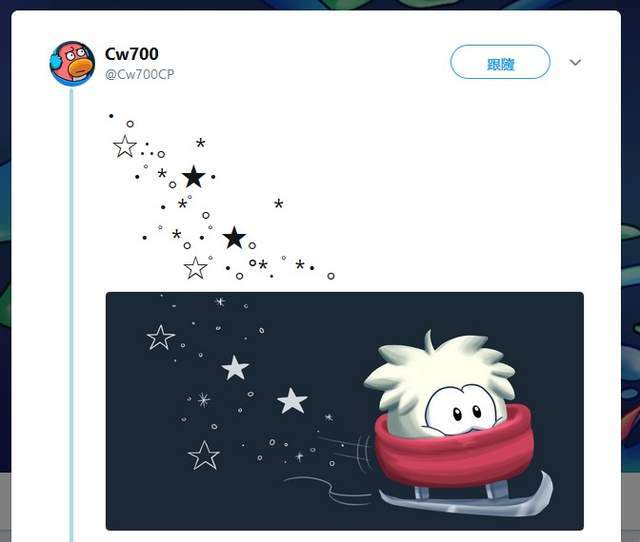Open the puffle sled image attachment
Screen dimensions: 640x542
click(x=344, y=411)
